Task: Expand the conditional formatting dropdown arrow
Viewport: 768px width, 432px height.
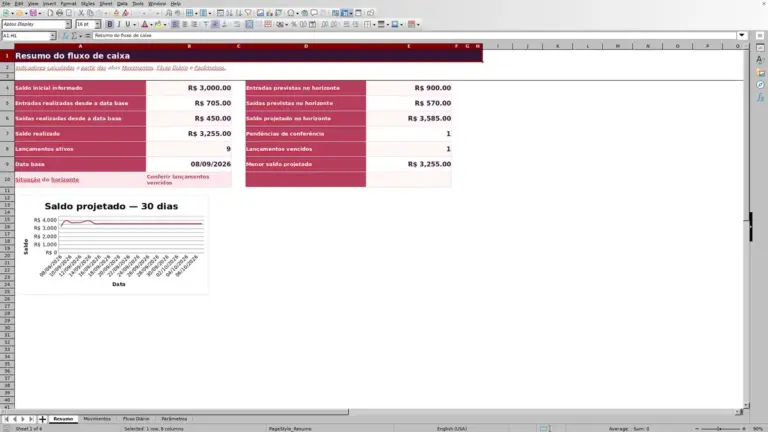Action: [418, 24]
